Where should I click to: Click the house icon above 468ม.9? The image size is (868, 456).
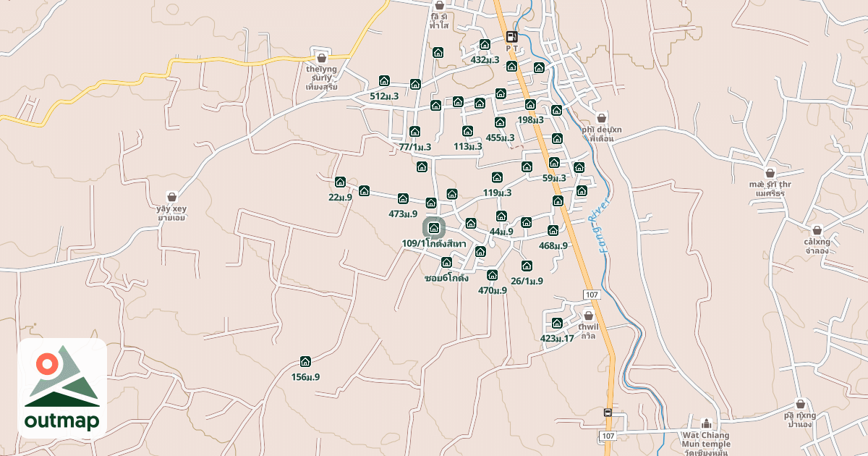tap(553, 230)
